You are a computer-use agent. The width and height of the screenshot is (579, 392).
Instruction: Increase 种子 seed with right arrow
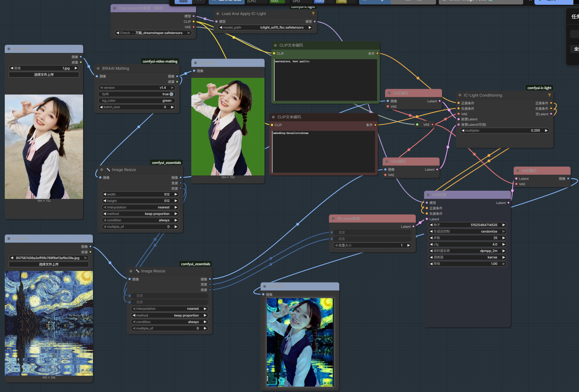click(x=504, y=225)
